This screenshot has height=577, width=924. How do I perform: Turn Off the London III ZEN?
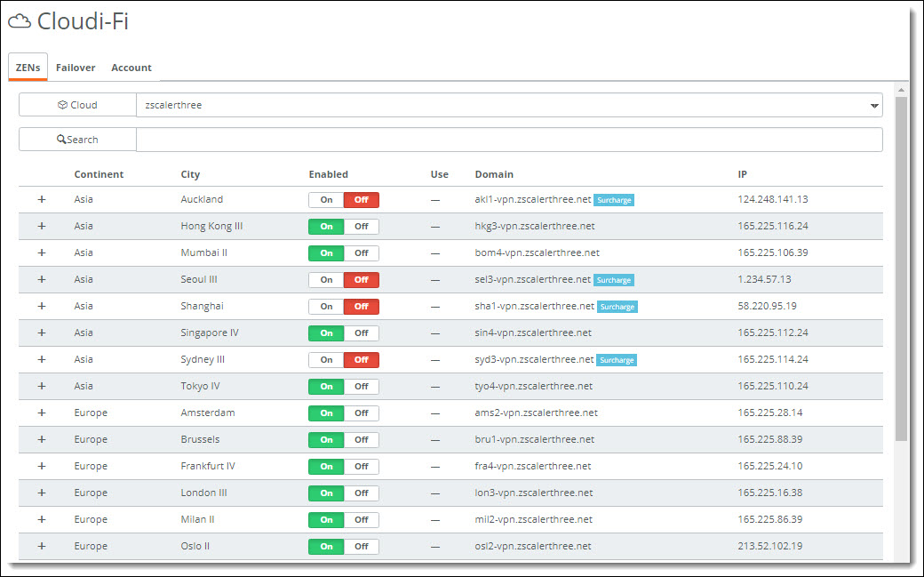coord(362,493)
